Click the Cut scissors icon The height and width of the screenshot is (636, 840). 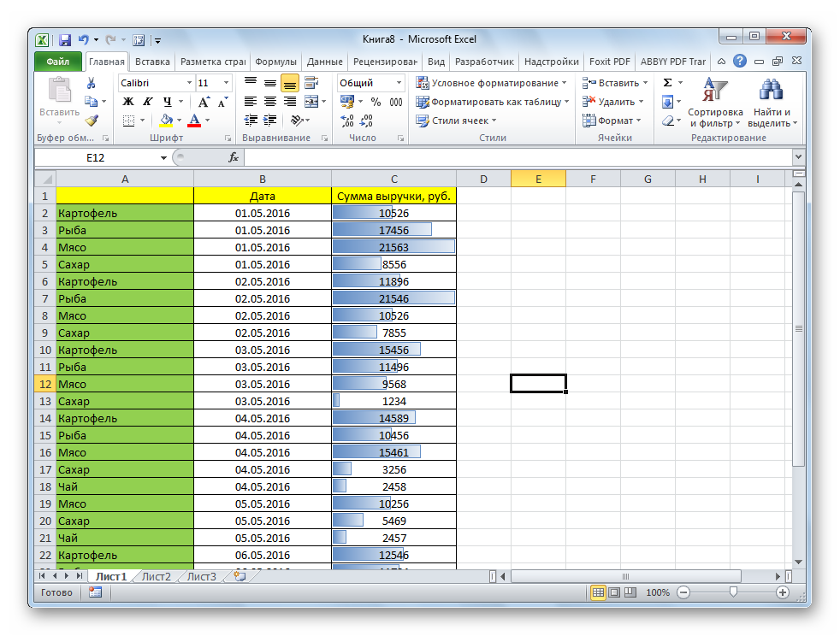point(91,83)
